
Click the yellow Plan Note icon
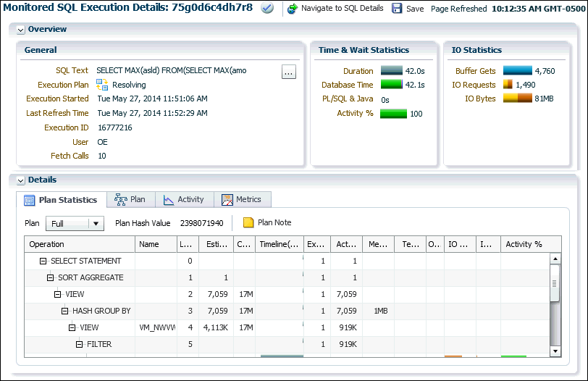pyautogui.click(x=248, y=223)
